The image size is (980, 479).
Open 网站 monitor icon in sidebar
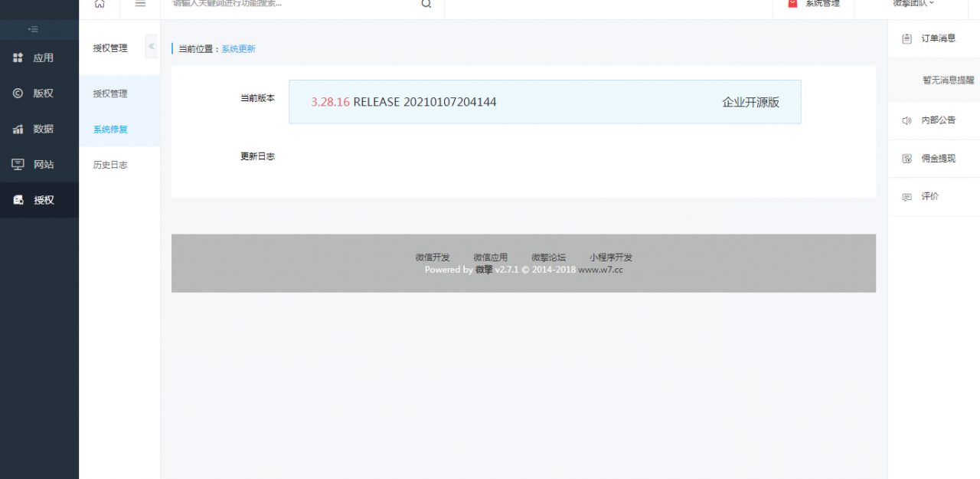tap(18, 164)
